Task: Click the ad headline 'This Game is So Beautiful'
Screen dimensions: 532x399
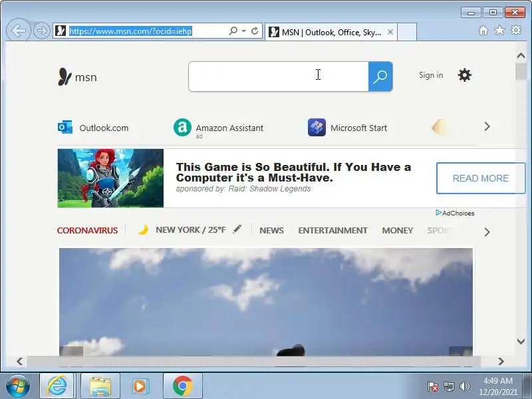Action: 293,172
